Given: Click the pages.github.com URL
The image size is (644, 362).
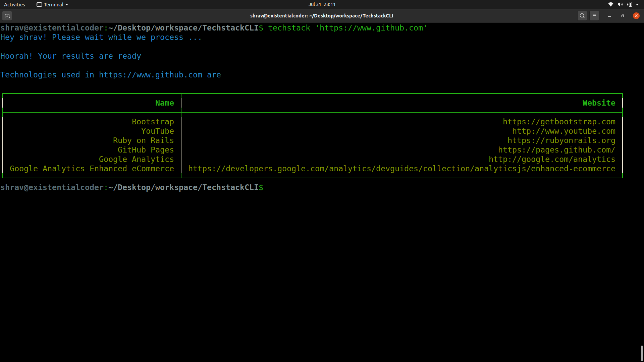Looking at the screenshot, I should pos(556,150).
